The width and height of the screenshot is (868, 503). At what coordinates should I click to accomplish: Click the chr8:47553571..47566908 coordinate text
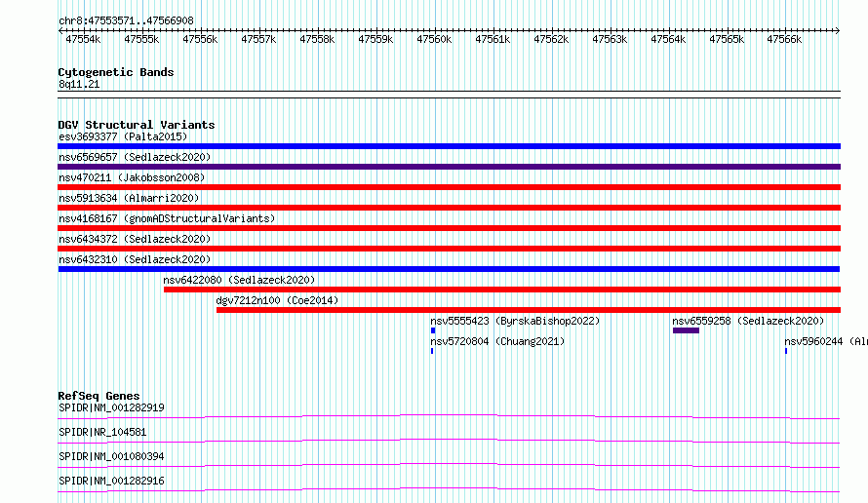(126, 21)
